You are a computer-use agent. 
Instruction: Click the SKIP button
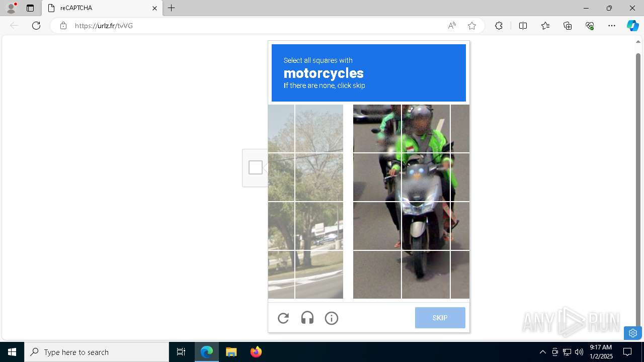point(440,318)
